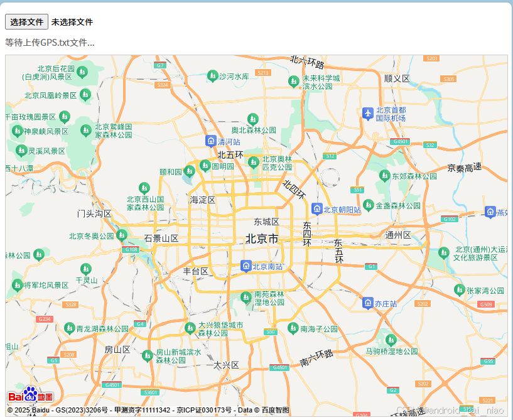Click the 北京后花园白虎涧风景区 icon
Screen dimensions: 513x420
82,72
